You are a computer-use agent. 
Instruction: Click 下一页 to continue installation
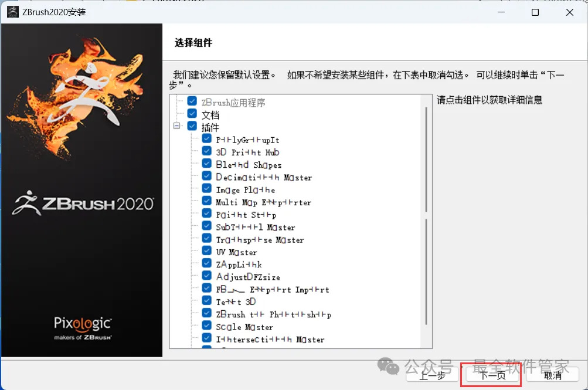click(492, 375)
